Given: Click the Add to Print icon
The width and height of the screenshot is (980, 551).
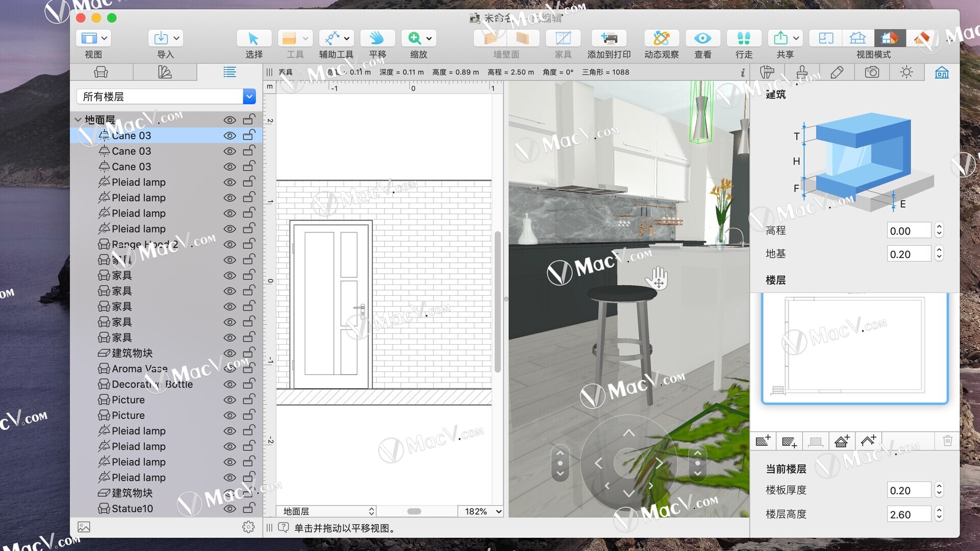Looking at the screenshot, I should coord(608,38).
